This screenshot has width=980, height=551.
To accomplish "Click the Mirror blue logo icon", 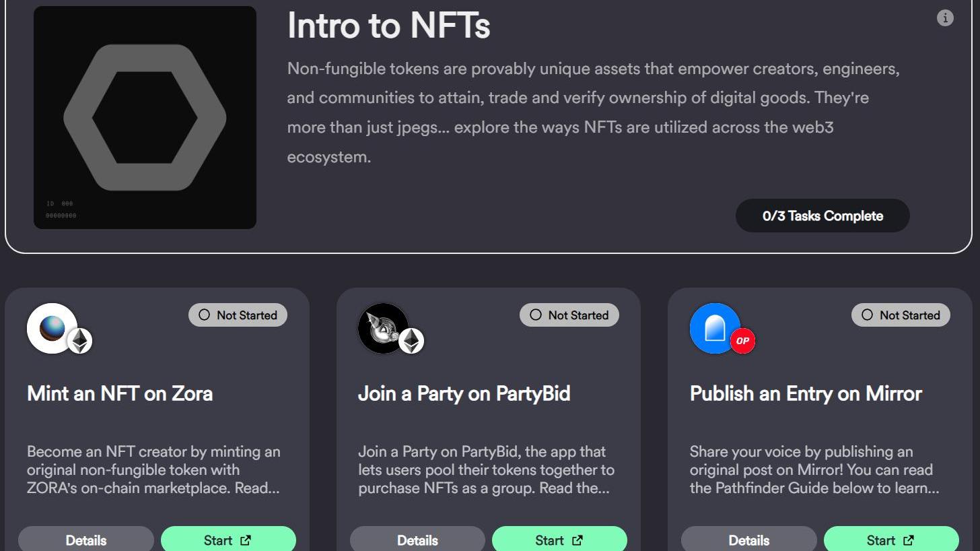I will pyautogui.click(x=714, y=328).
